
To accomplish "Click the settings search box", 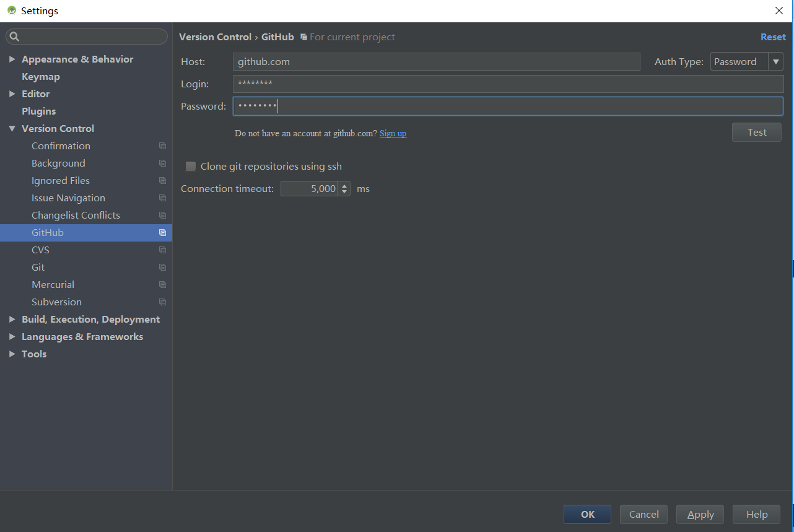I will pyautogui.click(x=87, y=37).
